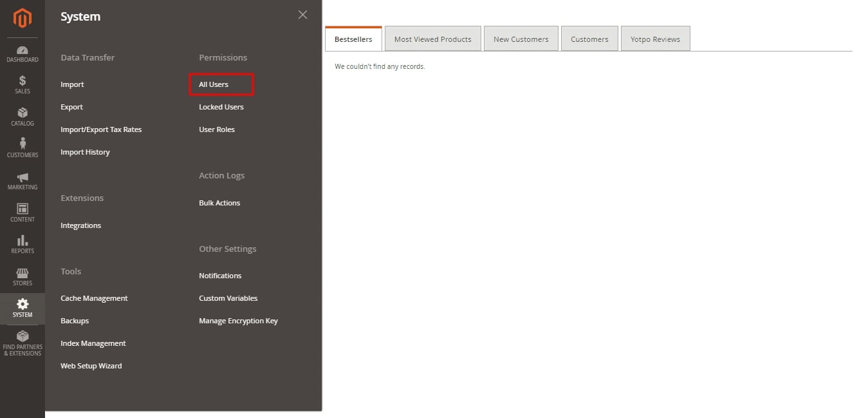868x418 pixels.
Task: Close the System menu panel
Action: [x=302, y=15]
